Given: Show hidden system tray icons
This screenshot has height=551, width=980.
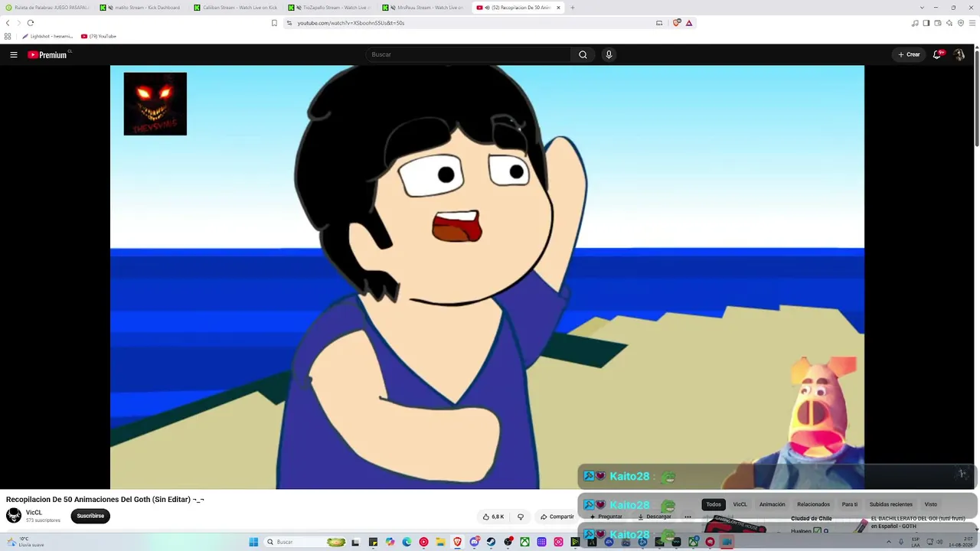Looking at the screenshot, I should (889, 542).
